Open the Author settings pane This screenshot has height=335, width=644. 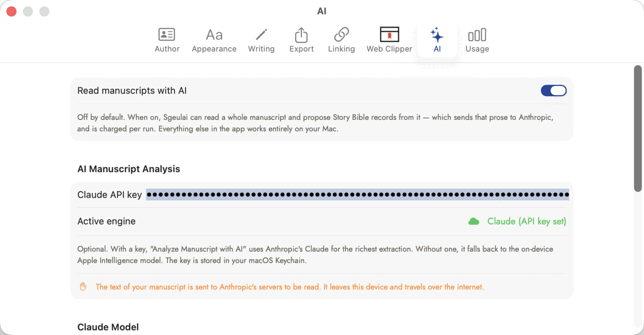click(167, 40)
